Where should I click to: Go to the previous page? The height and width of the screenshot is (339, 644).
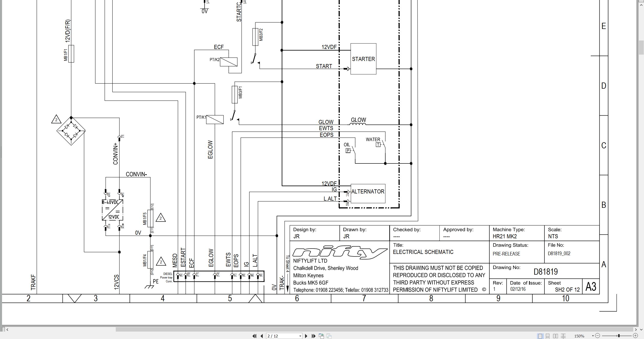click(262, 336)
